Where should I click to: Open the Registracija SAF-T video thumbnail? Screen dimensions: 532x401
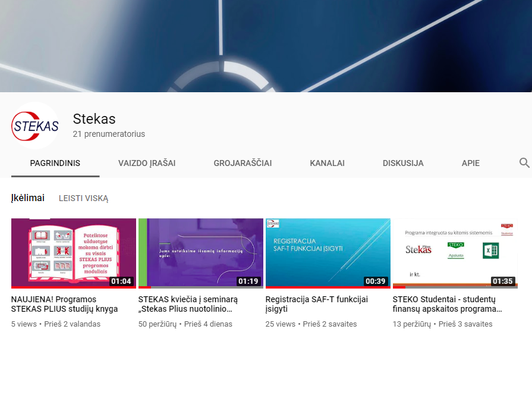click(x=328, y=253)
